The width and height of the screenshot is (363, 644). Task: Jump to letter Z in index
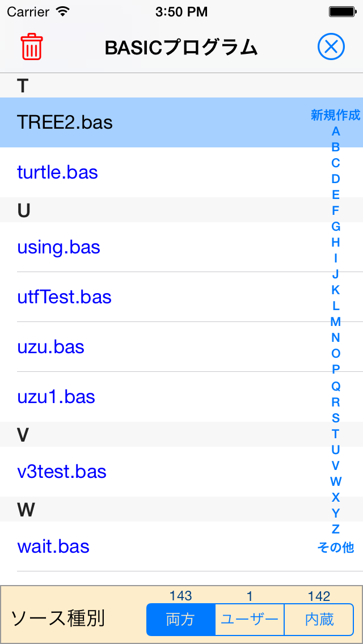pyautogui.click(x=336, y=529)
